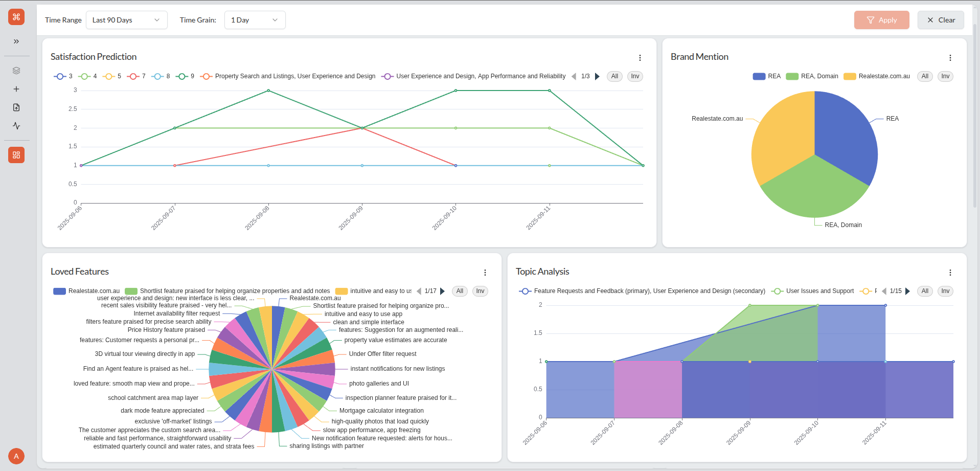Select the file upload icon in the sidebar

[x=16, y=107]
